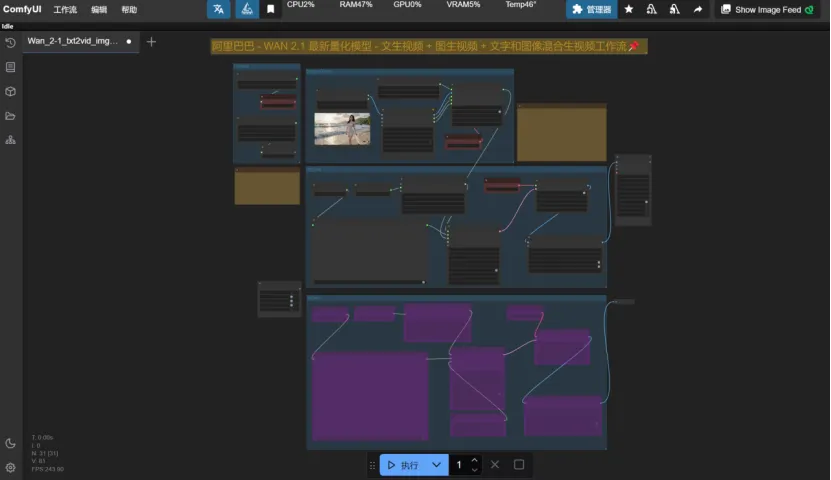831x480 pixels.
Task: Click the yellow note node at top right
Action: coord(561,132)
